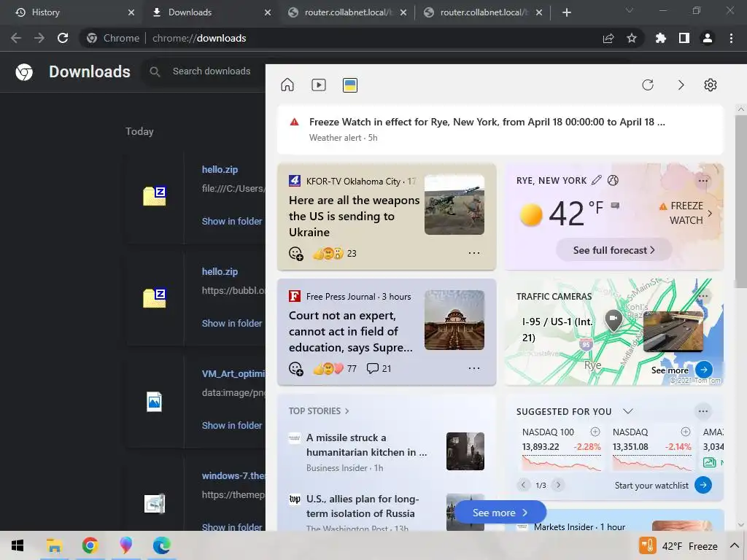Open Ukraine weapons article thumbnail
The width and height of the screenshot is (747, 560).
tap(454, 205)
